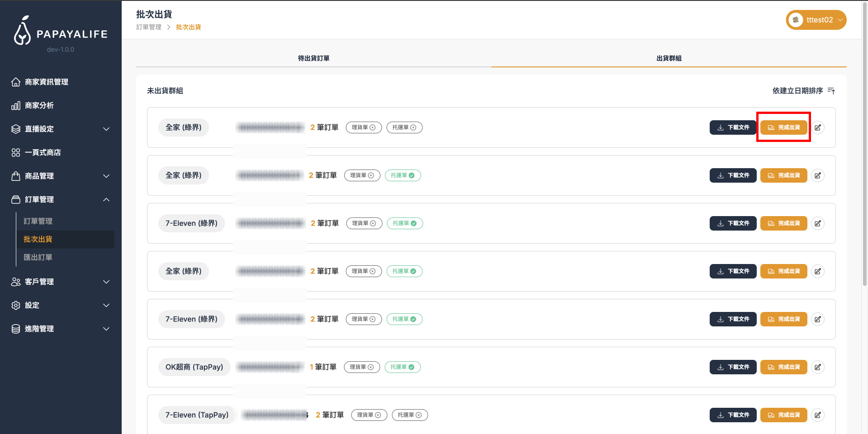Open 商家資訊管理 from the sidebar
Viewport: 868px width, 434px height.
(x=46, y=82)
